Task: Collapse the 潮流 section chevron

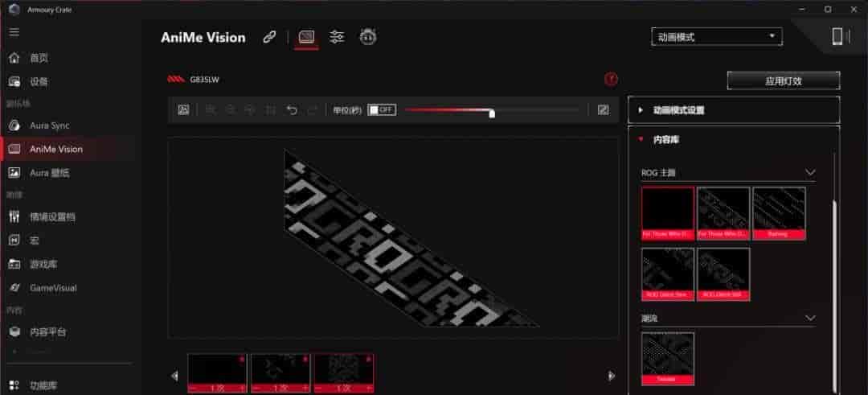Action: (x=810, y=318)
